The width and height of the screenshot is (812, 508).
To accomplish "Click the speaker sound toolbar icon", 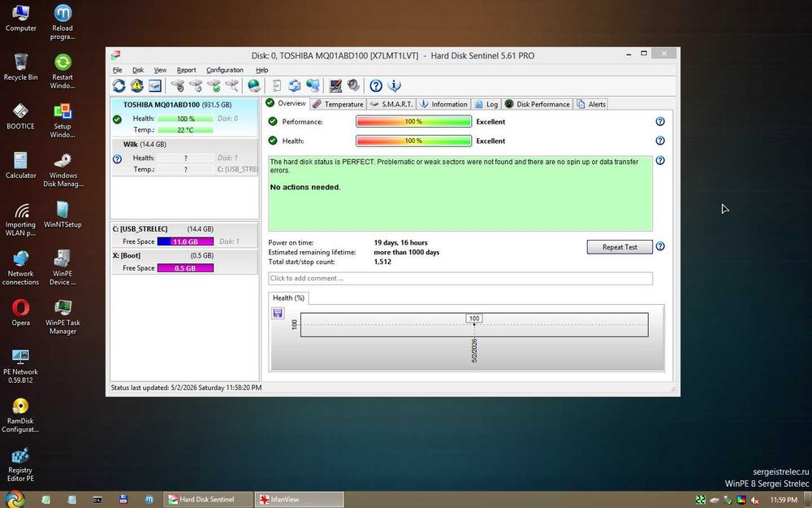I will (x=353, y=85).
